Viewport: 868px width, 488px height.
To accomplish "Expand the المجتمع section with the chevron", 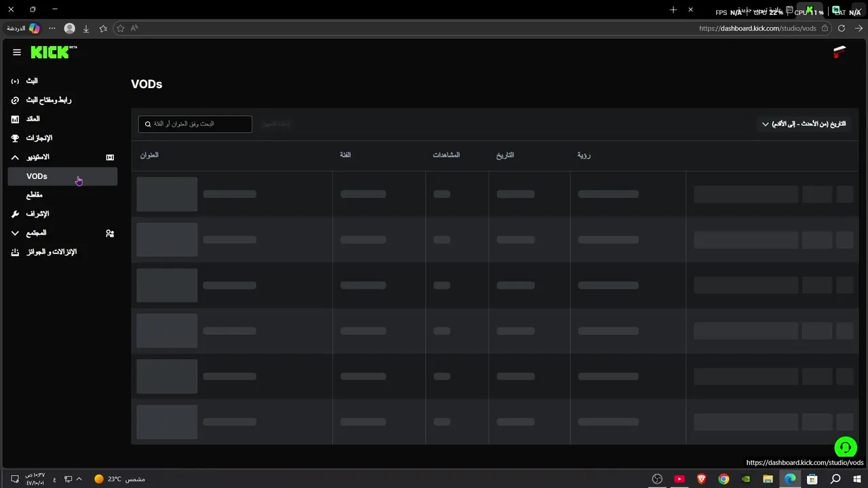I will pyautogui.click(x=15, y=233).
